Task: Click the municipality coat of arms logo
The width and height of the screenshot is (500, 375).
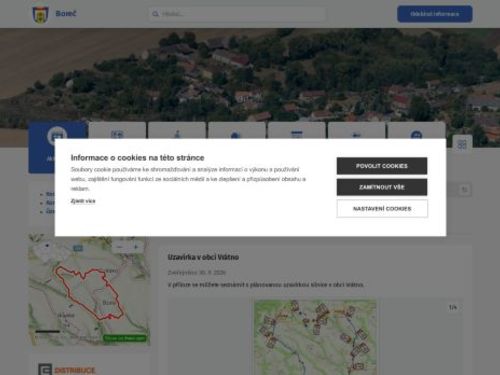Action: click(x=41, y=14)
